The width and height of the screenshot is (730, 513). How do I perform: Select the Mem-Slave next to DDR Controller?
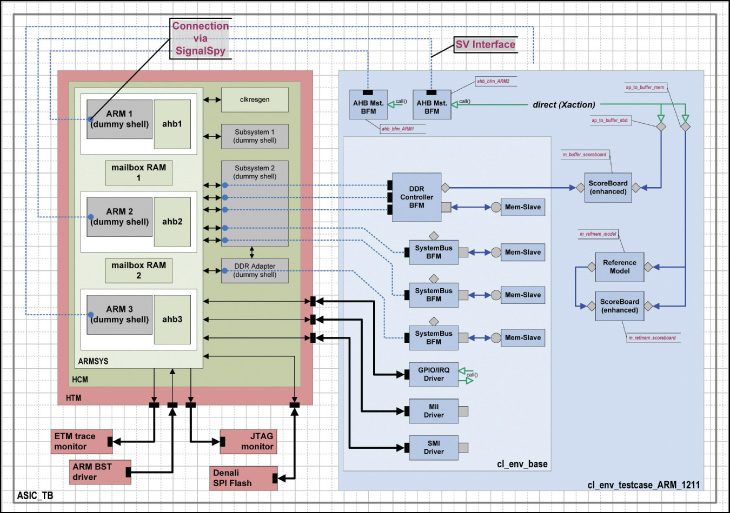point(523,207)
